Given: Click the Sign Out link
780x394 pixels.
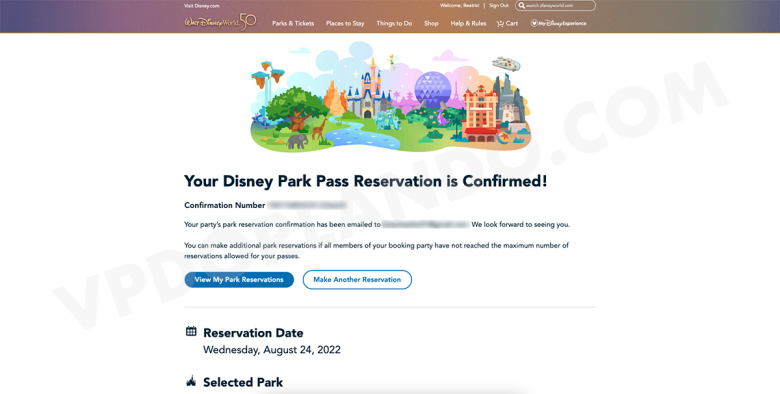Looking at the screenshot, I should tap(498, 5).
